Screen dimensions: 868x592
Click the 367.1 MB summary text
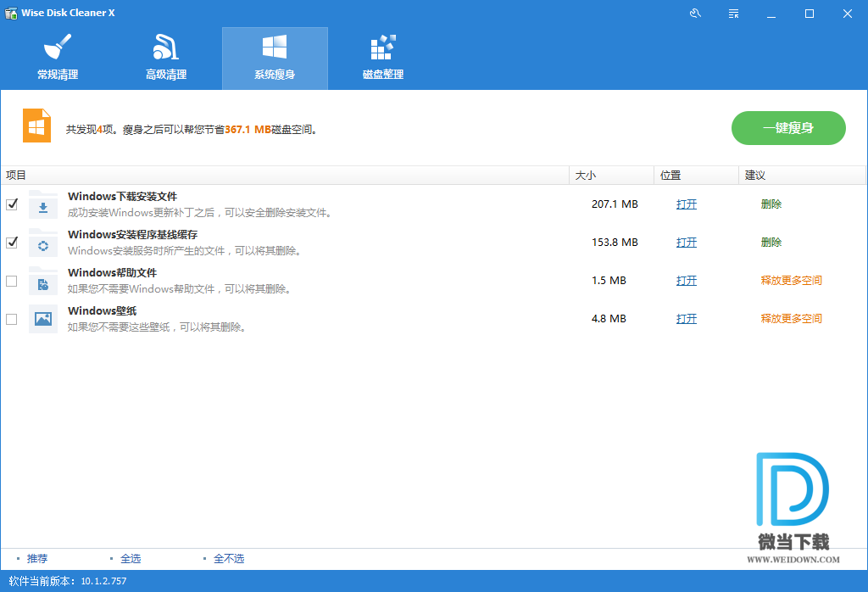pos(248,130)
